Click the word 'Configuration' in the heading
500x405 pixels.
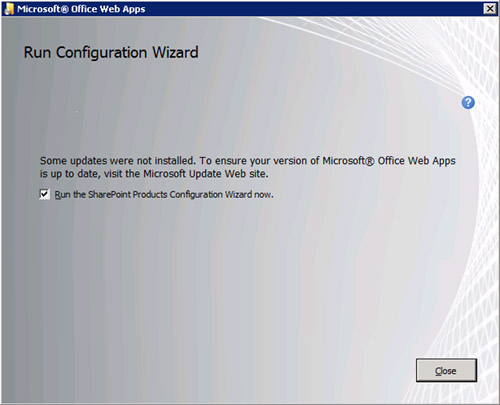click(x=101, y=53)
